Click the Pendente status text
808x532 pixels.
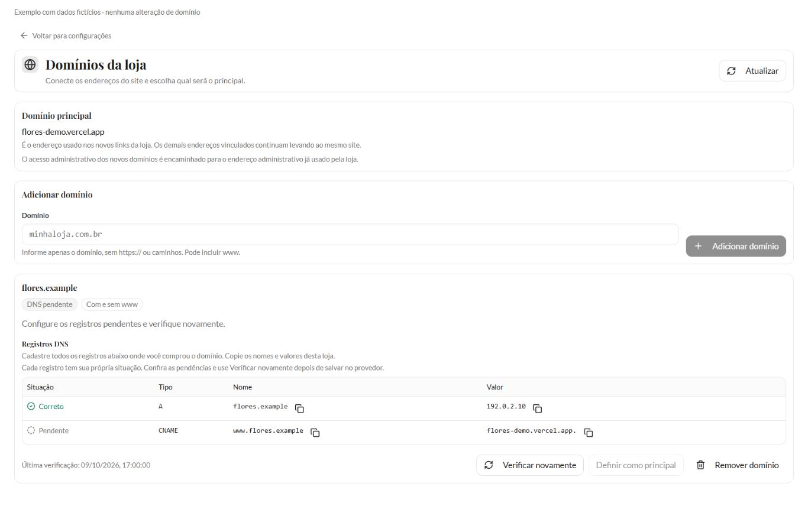tap(54, 431)
